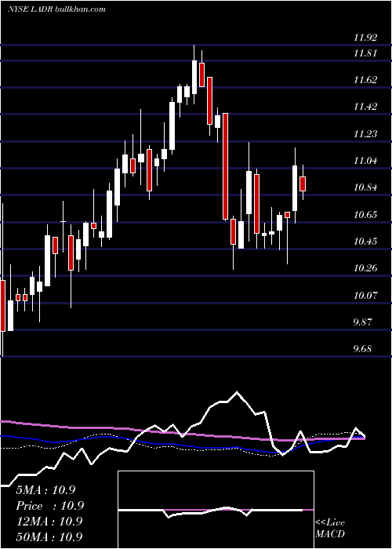392x549 pixels.
Task: Click the 10.45 price label
Action: click(365, 242)
